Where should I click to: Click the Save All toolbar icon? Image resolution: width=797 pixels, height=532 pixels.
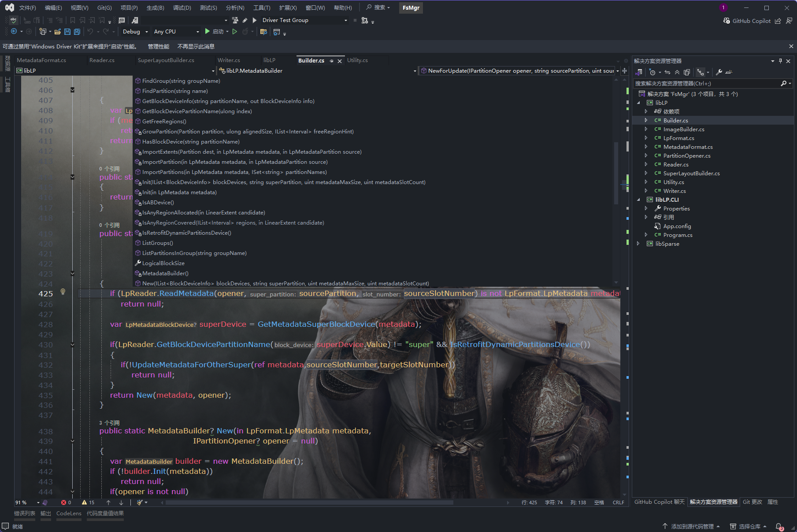(x=77, y=32)
